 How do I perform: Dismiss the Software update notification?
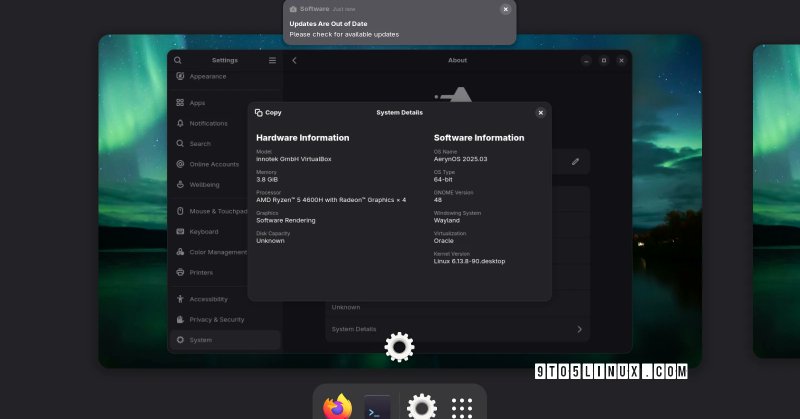tap(506, 9)
